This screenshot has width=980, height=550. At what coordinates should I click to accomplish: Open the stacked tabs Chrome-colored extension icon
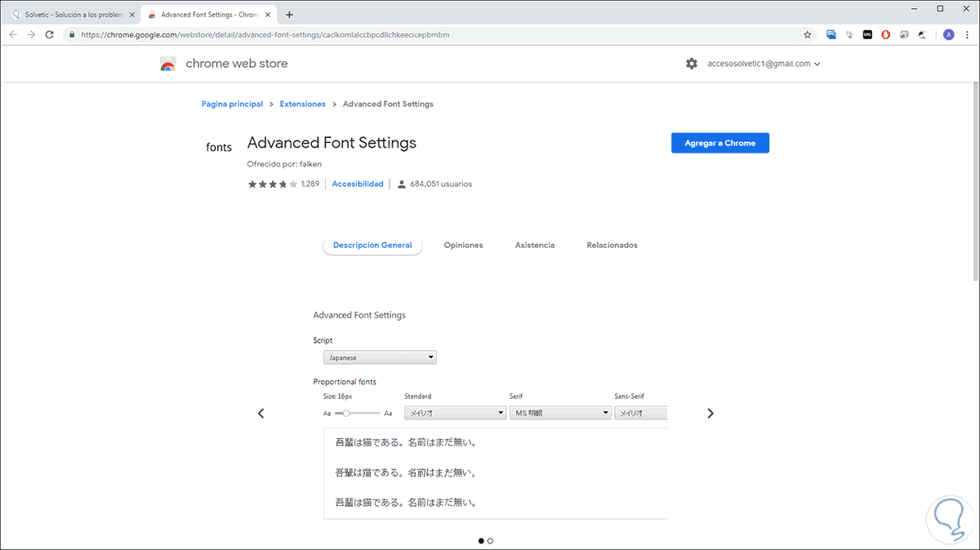904,35
